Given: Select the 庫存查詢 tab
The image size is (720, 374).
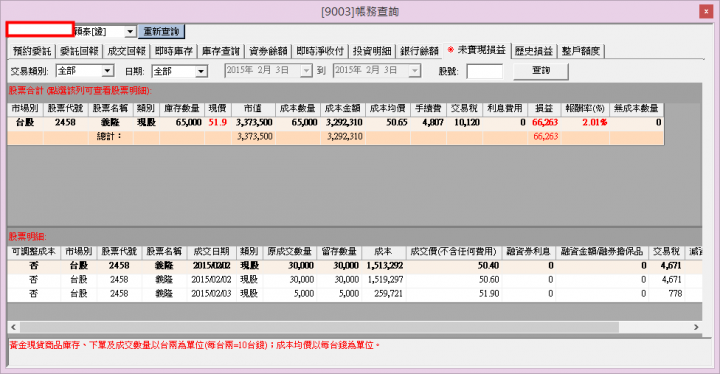Looking at the screenshot, I should (x=221, y=51).
